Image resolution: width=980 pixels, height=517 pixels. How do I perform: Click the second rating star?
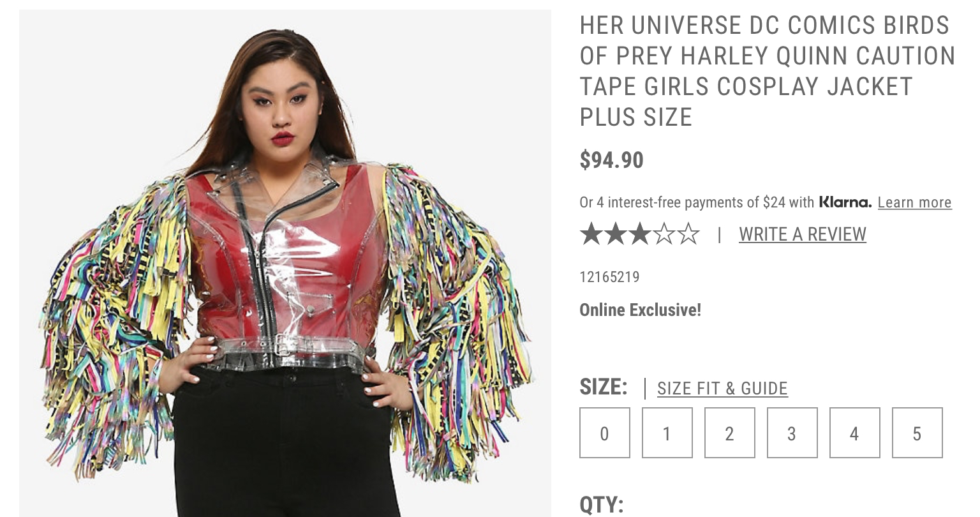coord(616,234)
